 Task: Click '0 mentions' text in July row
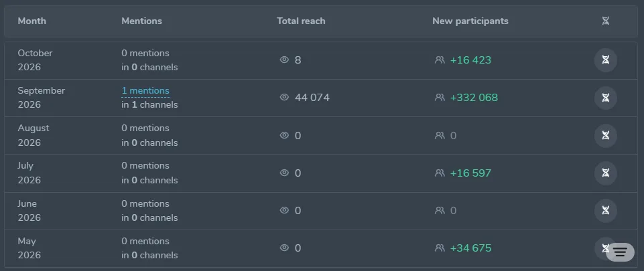(145, 166)
